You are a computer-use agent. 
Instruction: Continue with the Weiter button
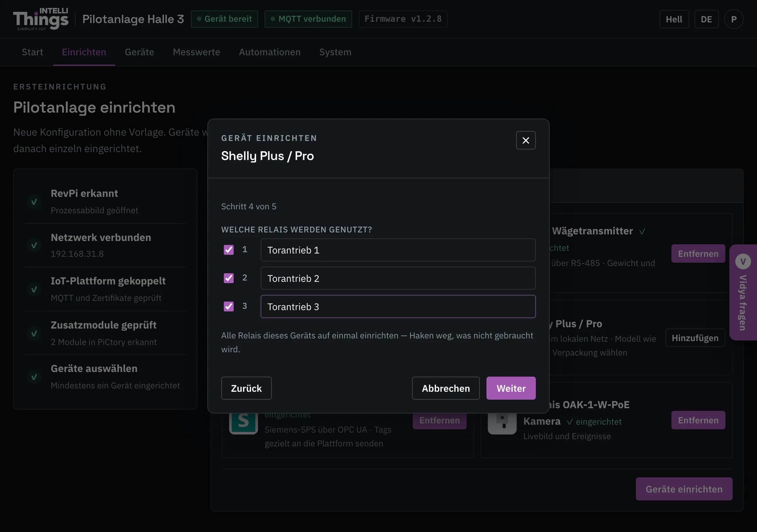pos(511,388)
